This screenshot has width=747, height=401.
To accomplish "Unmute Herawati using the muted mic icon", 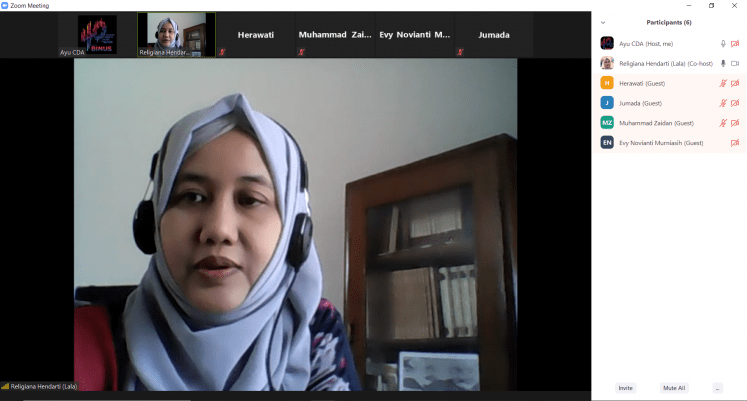I will click(x=723, y=83).
